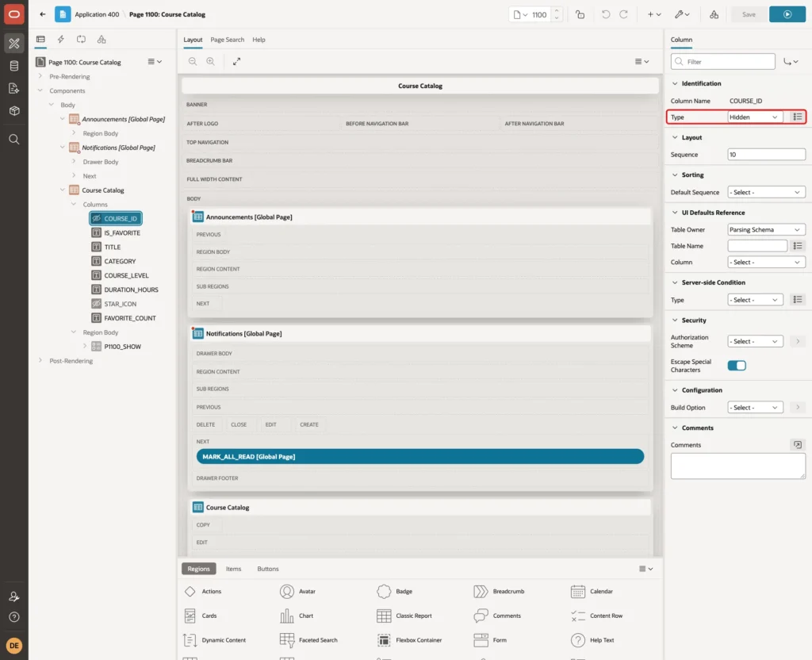
Task: Click the property Filter search field
Action: (x=722, y=62)
